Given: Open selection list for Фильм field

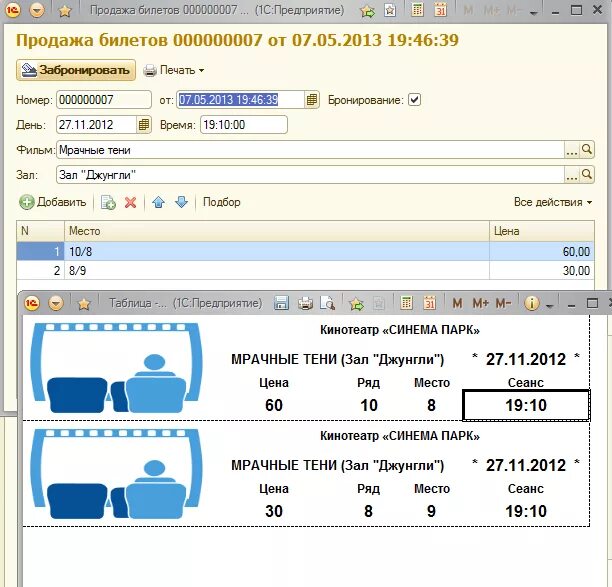Looking at the screenshot, I should pos(572,150).
